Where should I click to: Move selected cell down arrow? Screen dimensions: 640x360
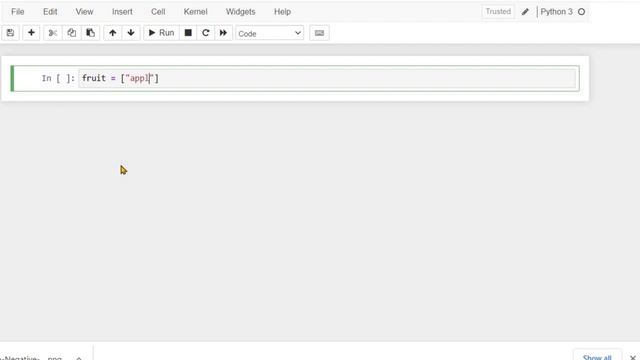(131, 33)
